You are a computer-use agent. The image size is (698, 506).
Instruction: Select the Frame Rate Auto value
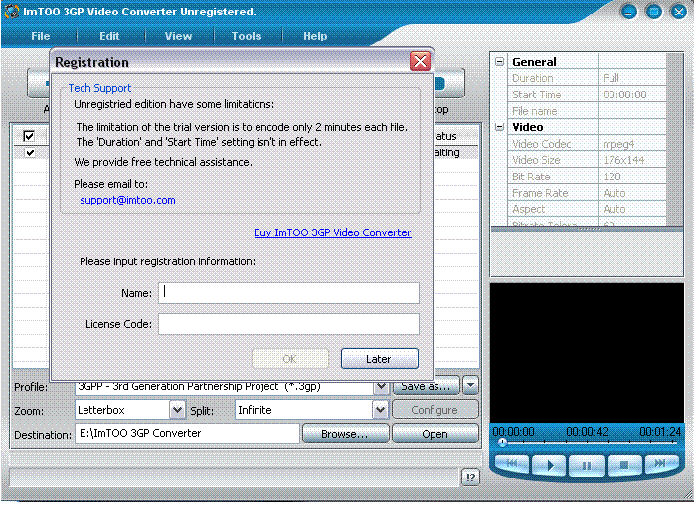coord(632,193)
